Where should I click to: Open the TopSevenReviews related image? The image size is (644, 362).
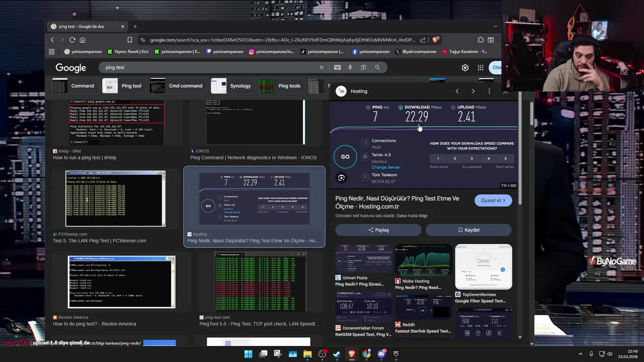tap(484, 266)
